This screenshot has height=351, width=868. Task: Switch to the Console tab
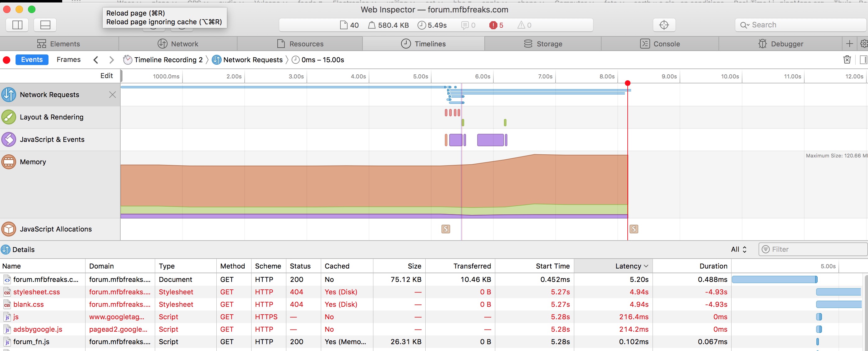coord(660,44)
